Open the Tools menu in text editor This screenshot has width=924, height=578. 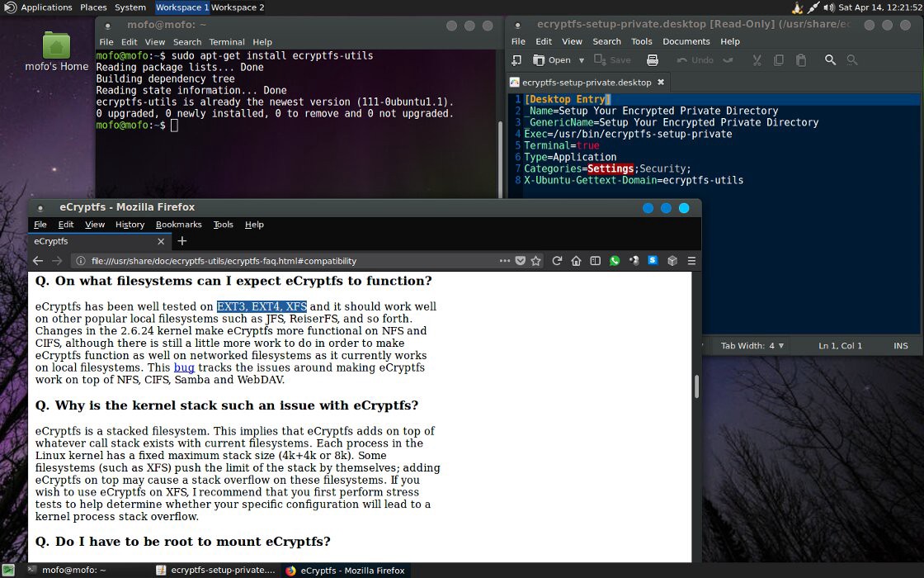pyautogui.click(x=641, y=41)
